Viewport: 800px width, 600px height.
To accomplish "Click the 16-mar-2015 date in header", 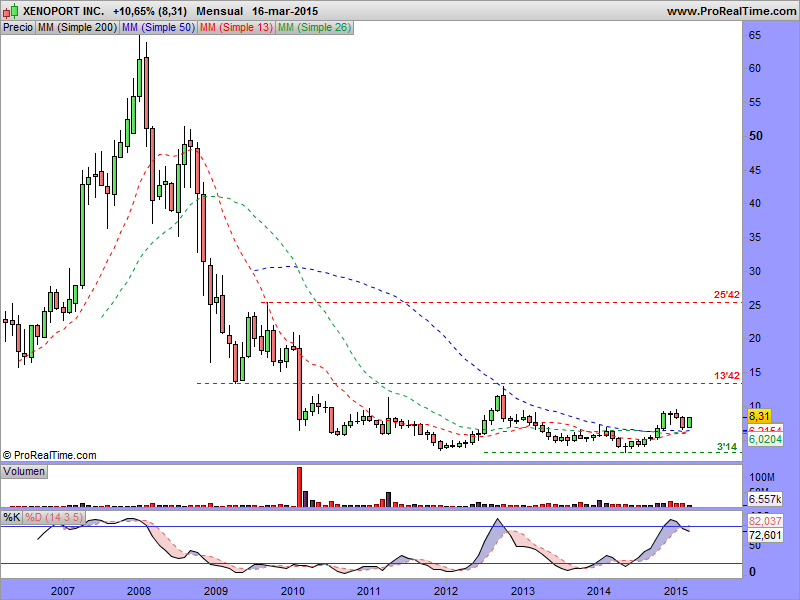I will pyautogui.click(x=285, y=11).
